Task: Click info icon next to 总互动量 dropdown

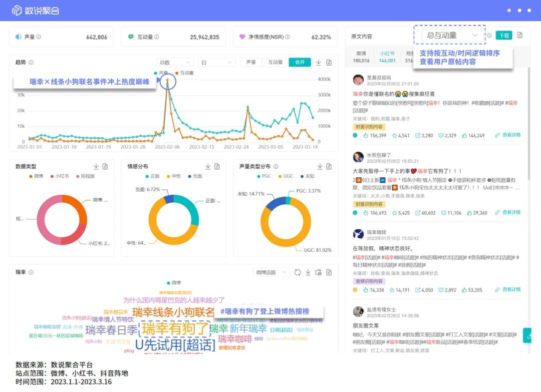Action: click(489, 36)
